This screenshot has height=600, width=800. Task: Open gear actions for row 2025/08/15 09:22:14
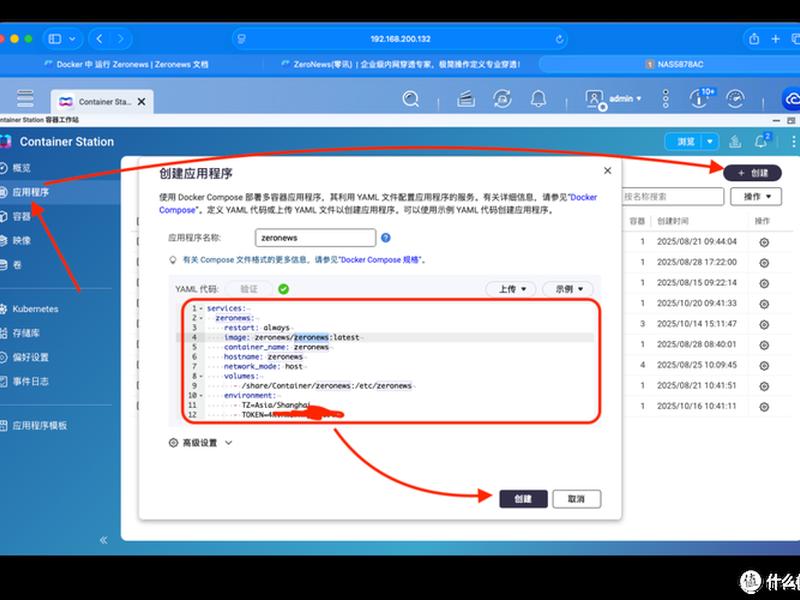pos(764,283)
